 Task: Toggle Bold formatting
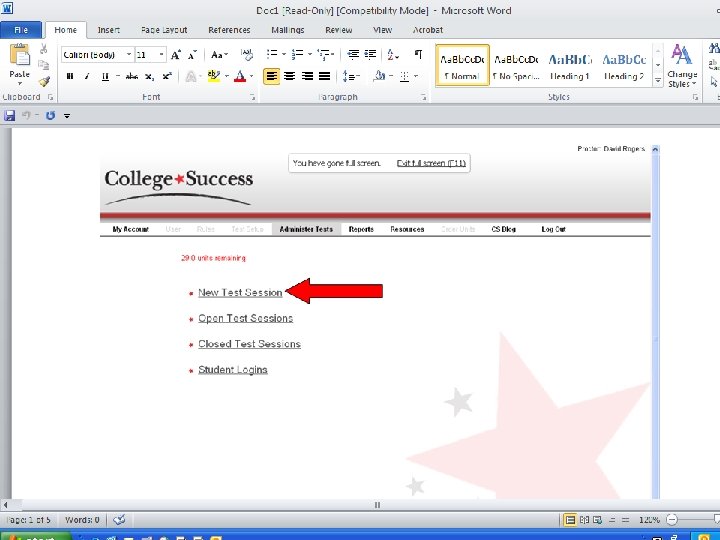pyautogui.click(x=70, y=76)
